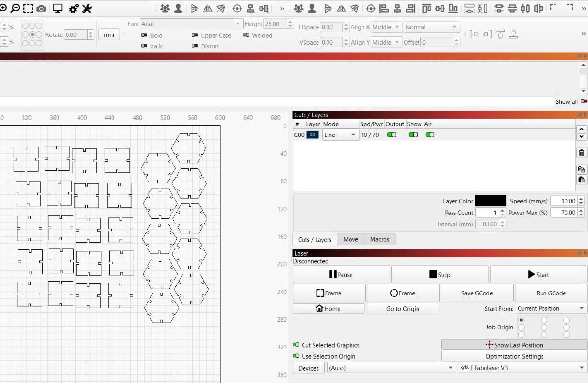The height and width of the screenshot is (383, 588).
Task: Move layer up with the up arrow
Action: tap(581, 129)
